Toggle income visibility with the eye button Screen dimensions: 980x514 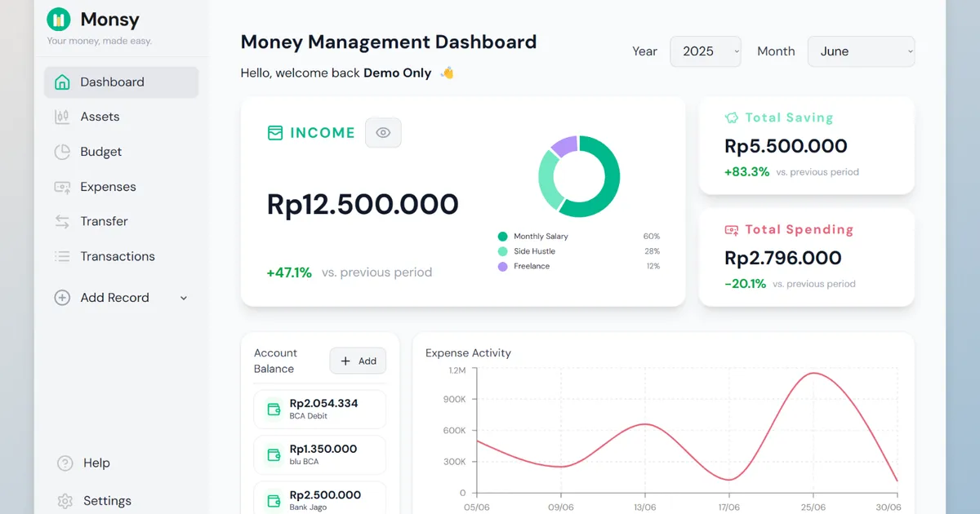coord(383,133)
